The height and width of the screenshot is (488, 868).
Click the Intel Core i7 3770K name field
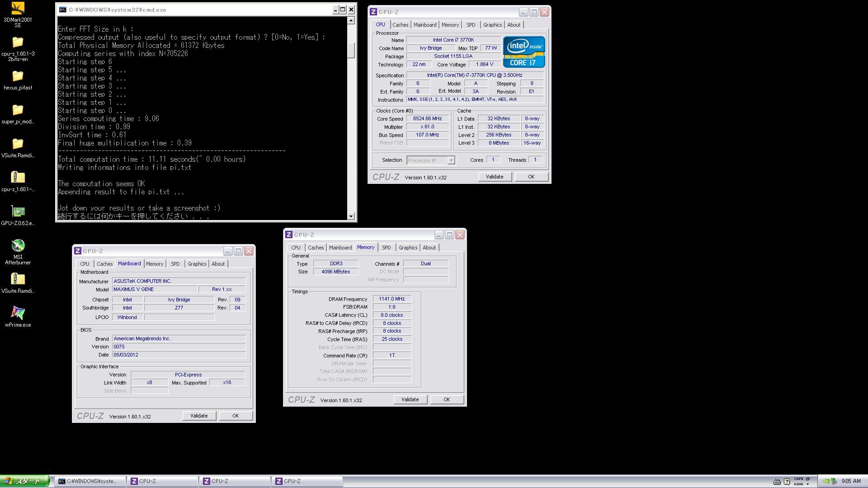(453, 40)
